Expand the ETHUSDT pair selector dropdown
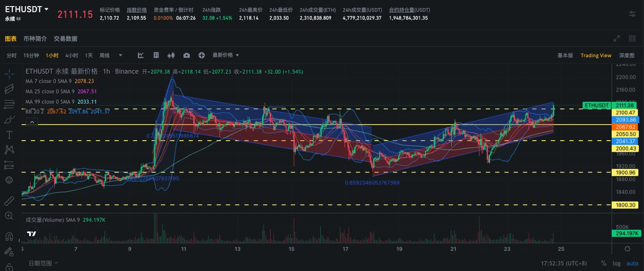This screenshot has width=644, height=271. [x=47, y=10]
